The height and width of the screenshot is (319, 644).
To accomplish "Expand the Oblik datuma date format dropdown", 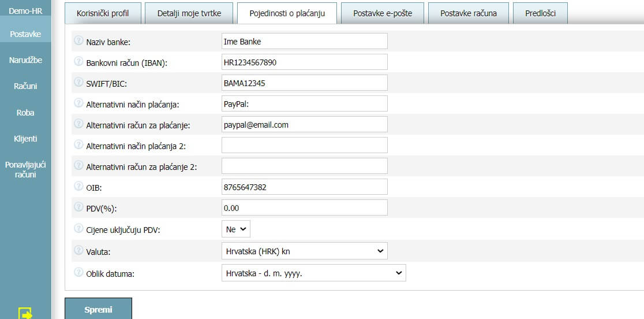I will click(x=314, y=273).
